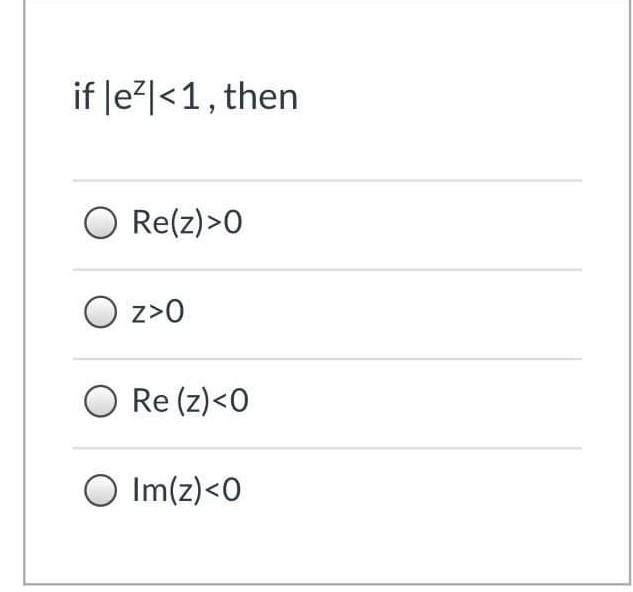Click the |e^z| expression in the question
This screenshot has width=633, height=592.
click(x=129, y=97)
